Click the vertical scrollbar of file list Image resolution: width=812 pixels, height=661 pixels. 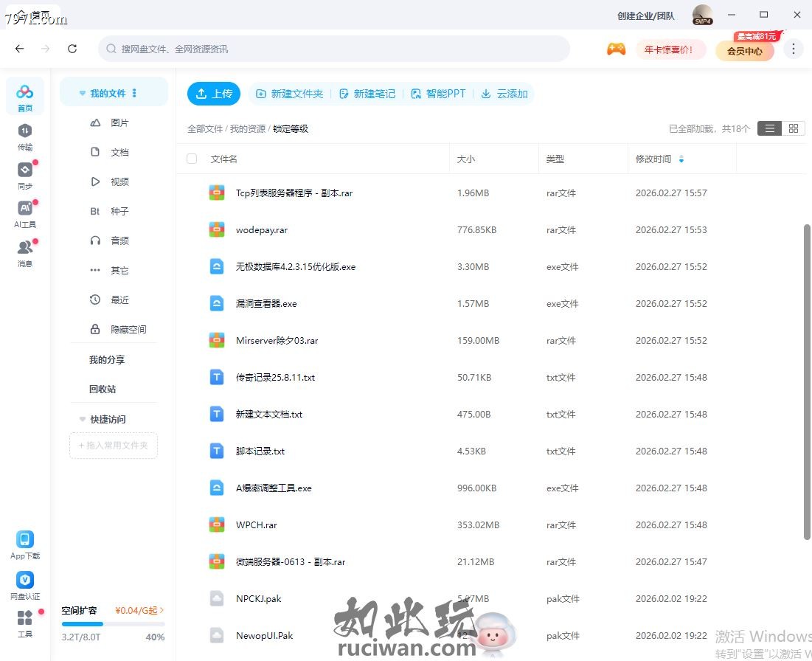[x=807, y=382]
